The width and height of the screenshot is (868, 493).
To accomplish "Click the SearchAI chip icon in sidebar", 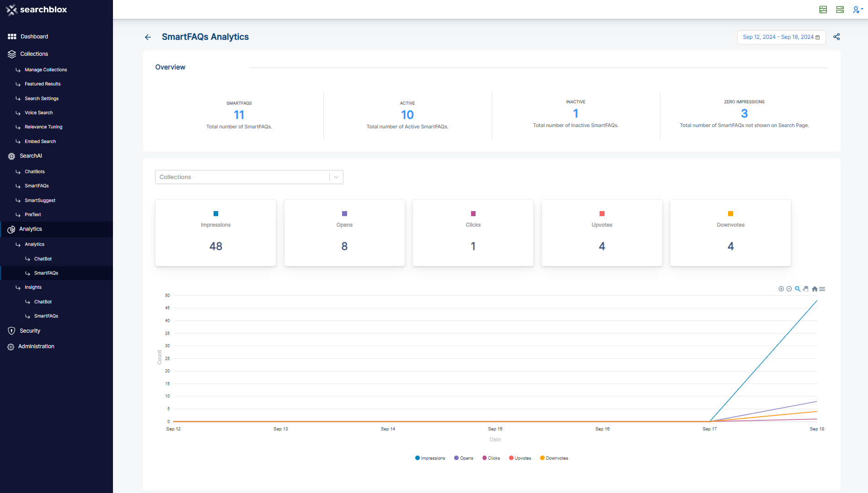I will [11, 156].
